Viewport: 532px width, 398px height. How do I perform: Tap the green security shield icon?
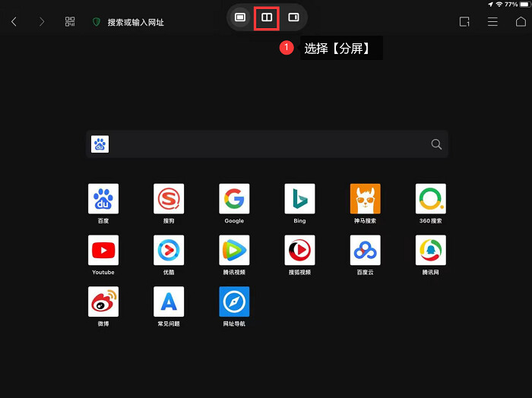[x=97, y=22]
